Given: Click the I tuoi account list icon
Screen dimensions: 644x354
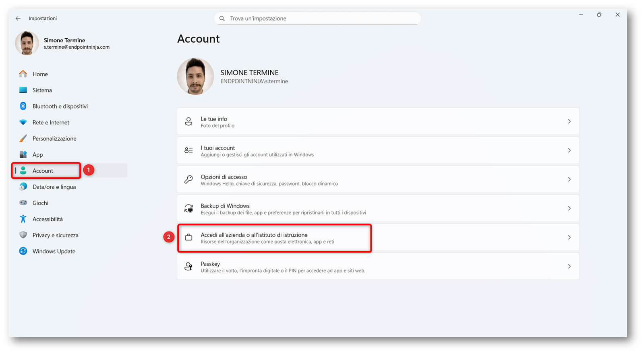Looking at the screenshot, I should 188,150.
